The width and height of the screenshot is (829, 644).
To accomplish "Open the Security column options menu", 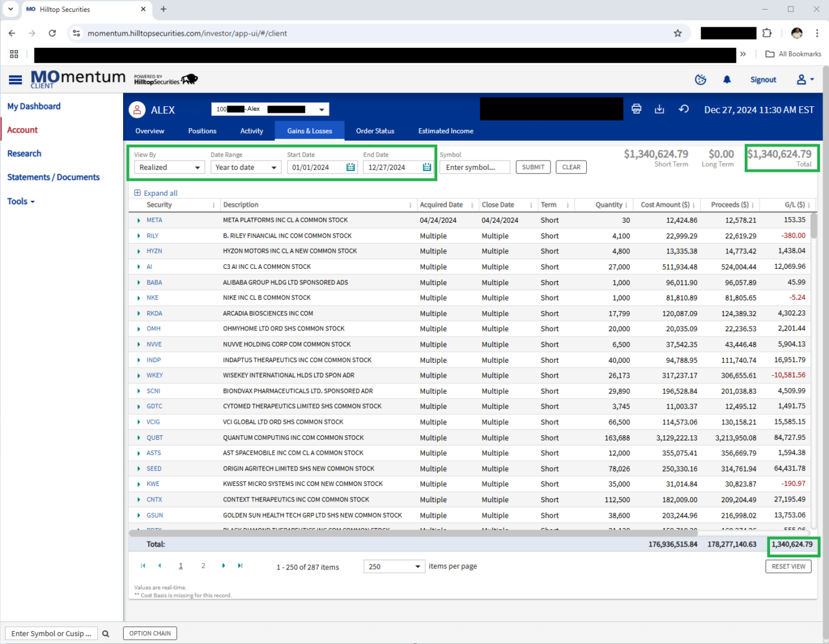I will pyautogui.click(x=214, y=205).
